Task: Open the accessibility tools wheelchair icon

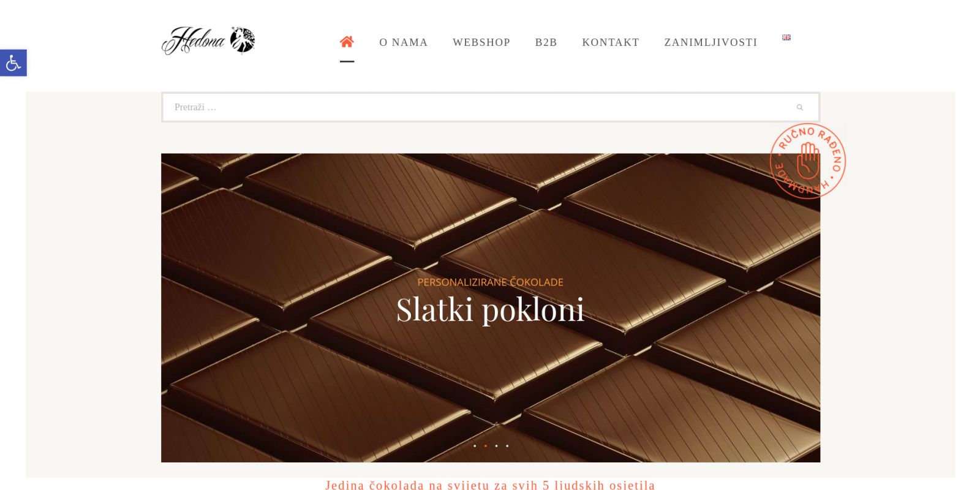Action: click(13, 62)
